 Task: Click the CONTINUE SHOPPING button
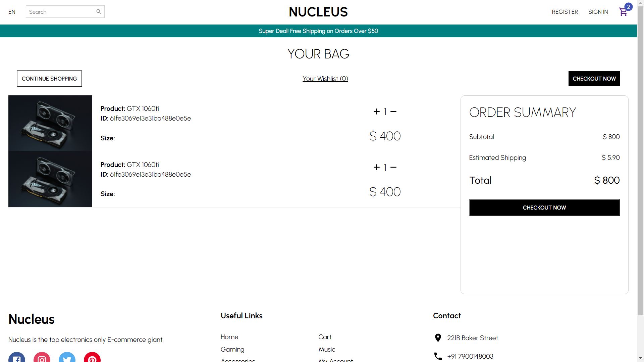pyautogui.click(x=49, y=78)
